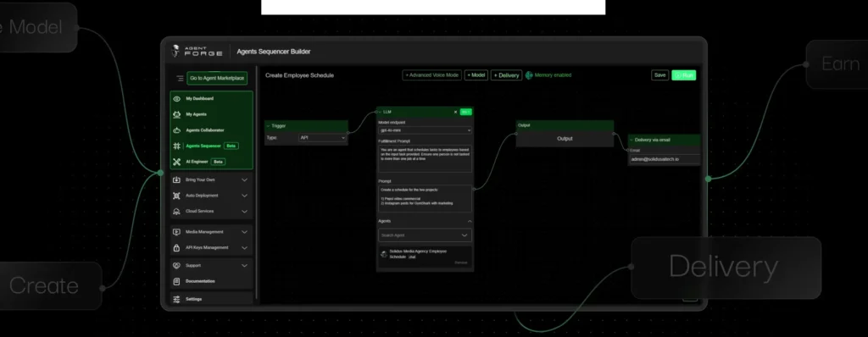This screenshot has height=337, width=868.
Task: Click the Output node box
Action: coord(565,139)
